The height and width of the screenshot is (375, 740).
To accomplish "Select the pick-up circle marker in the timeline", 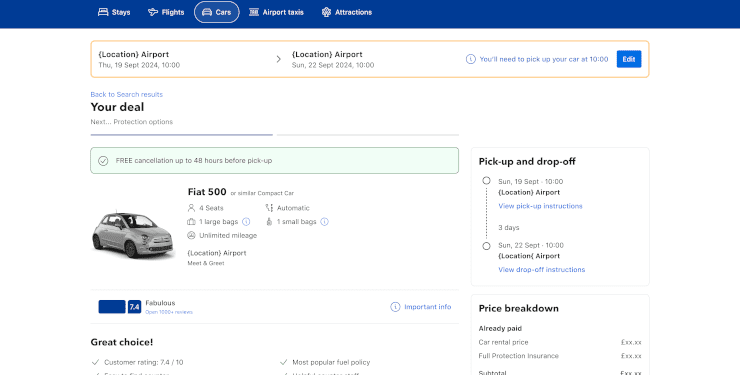I will (x=486, y=181).
